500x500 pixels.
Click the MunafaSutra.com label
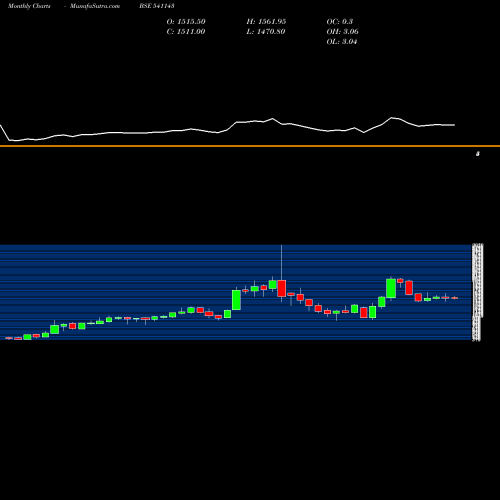click(x=95, y=6)
